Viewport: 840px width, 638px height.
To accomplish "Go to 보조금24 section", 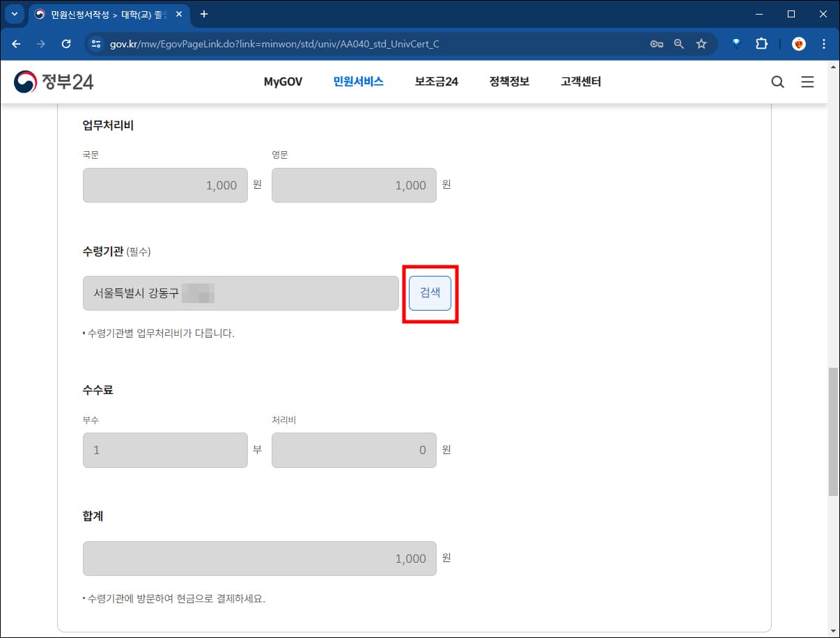I will 435,81.
